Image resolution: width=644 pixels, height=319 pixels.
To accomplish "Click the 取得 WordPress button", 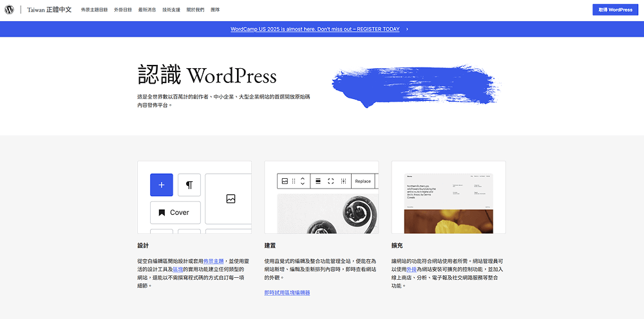I will [x=615, y=10].
